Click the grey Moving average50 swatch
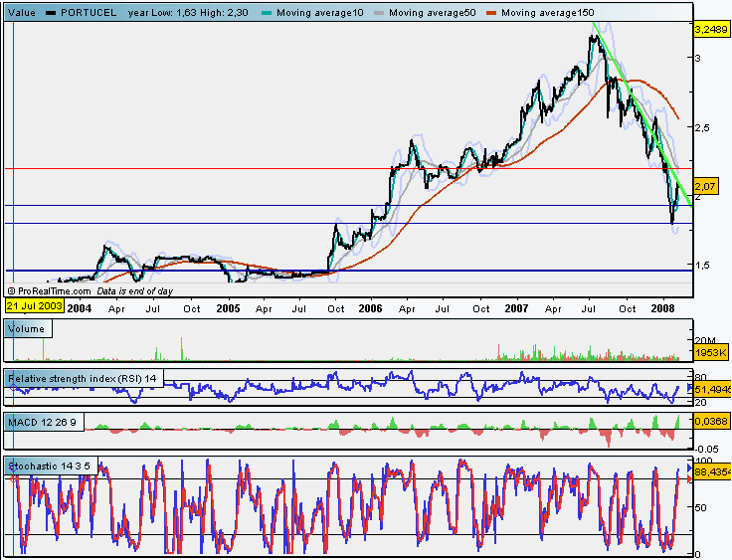 (379, 13)
